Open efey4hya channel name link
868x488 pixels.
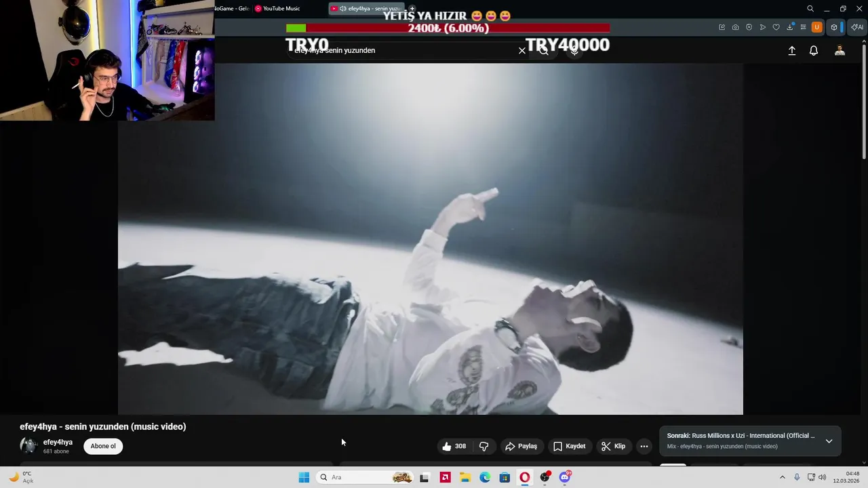click(x=58, y=442)
